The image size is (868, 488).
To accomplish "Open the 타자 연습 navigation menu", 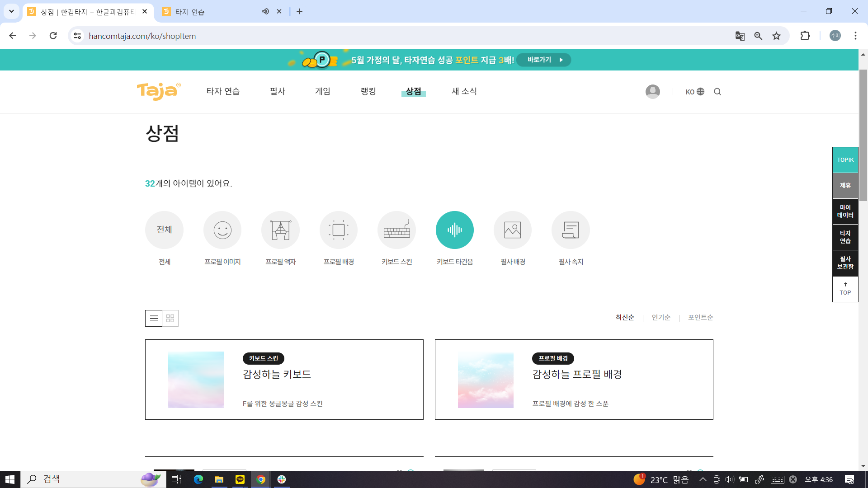I will click(223, 91).
